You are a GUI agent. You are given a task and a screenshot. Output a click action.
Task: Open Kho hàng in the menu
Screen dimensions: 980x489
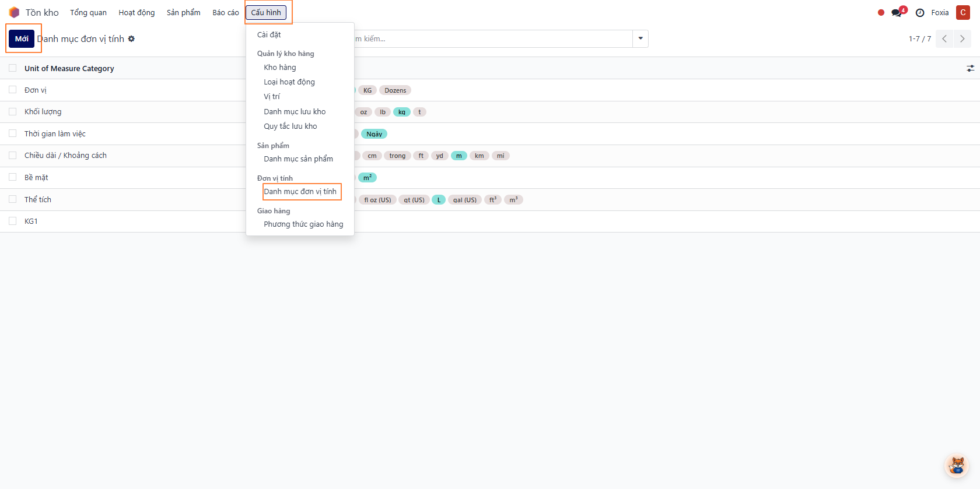[x=280, y=68]
